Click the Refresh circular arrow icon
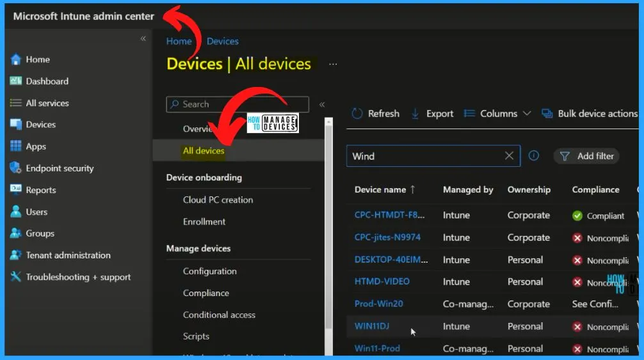 pos(357,114)
